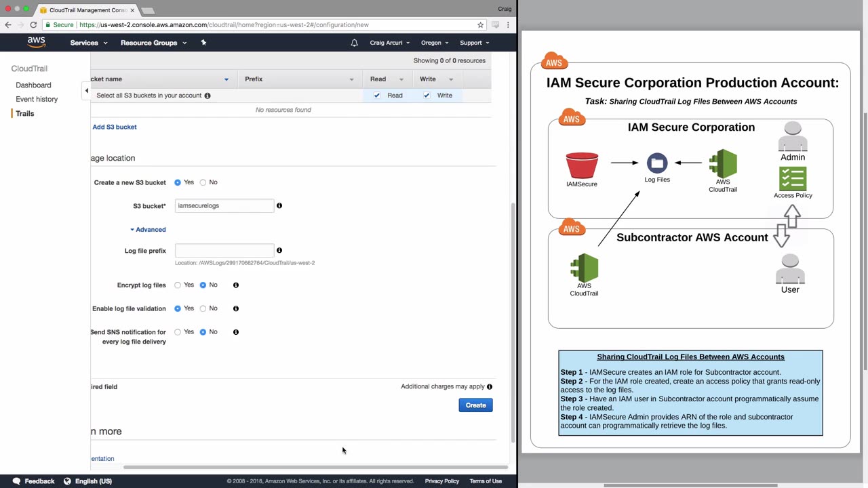Open the Chrome three-dot menu
The width and height of the screenshot is (868, 488).
[508, 25]
